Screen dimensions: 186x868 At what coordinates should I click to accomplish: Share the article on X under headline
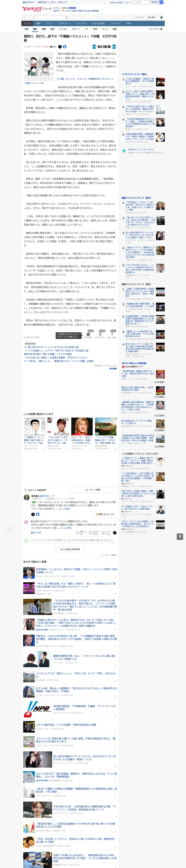pyautogui.click(x=60, y=47)
